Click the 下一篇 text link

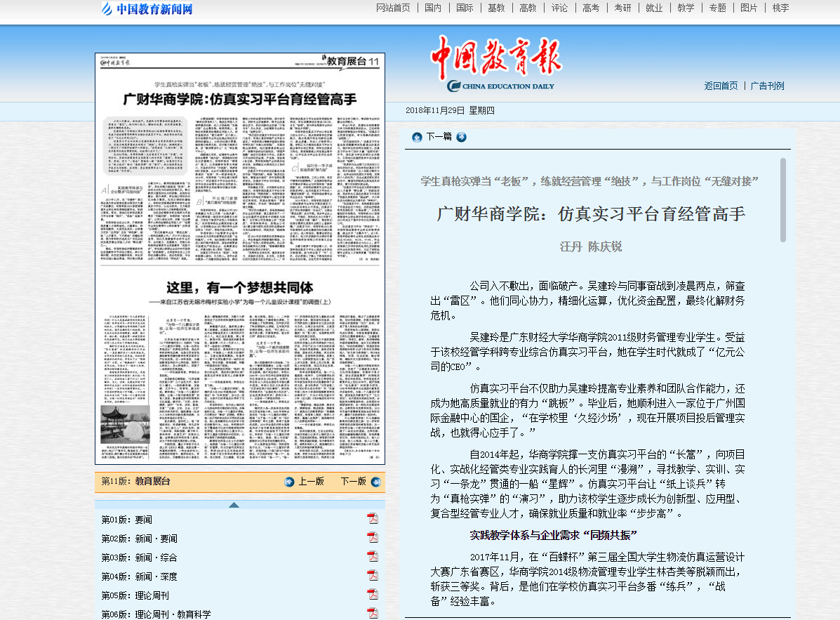(x=439, y=137)
